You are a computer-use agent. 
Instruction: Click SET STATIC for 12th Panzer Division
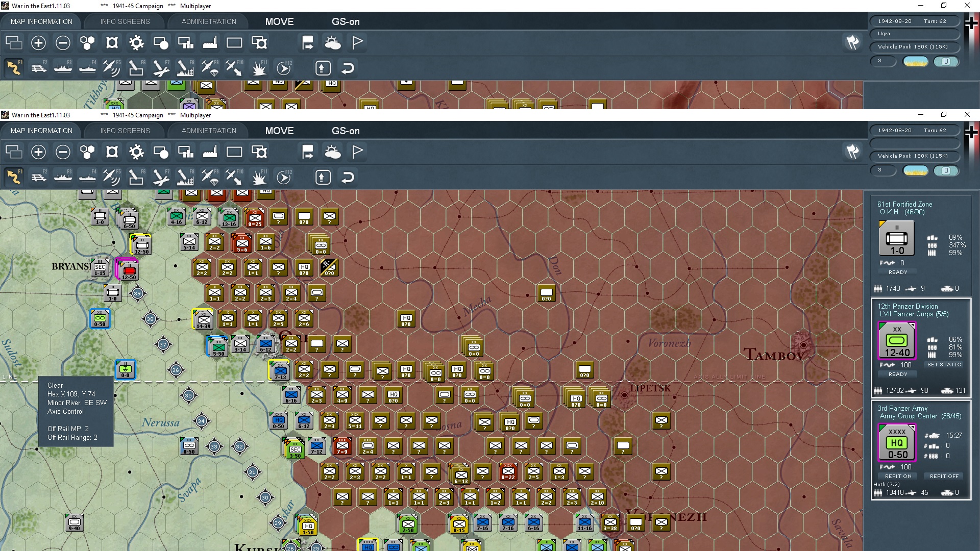click(x=944, y=365)
